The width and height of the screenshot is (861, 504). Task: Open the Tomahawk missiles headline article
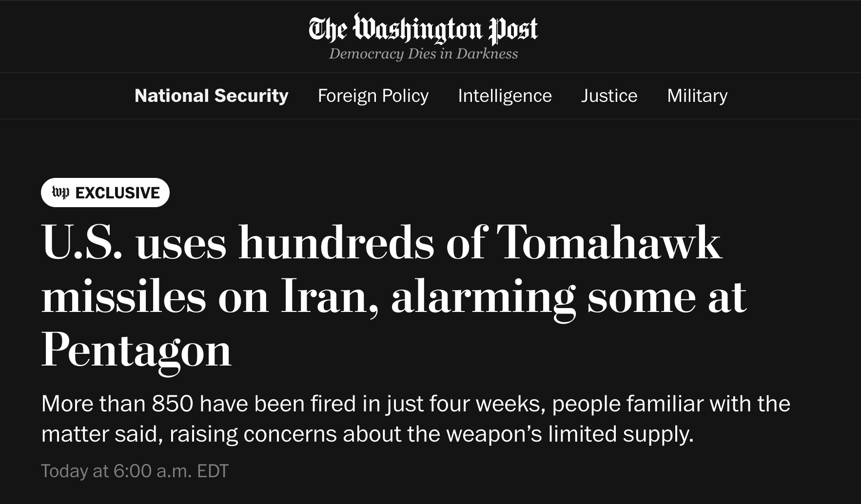tap(380, 295)
